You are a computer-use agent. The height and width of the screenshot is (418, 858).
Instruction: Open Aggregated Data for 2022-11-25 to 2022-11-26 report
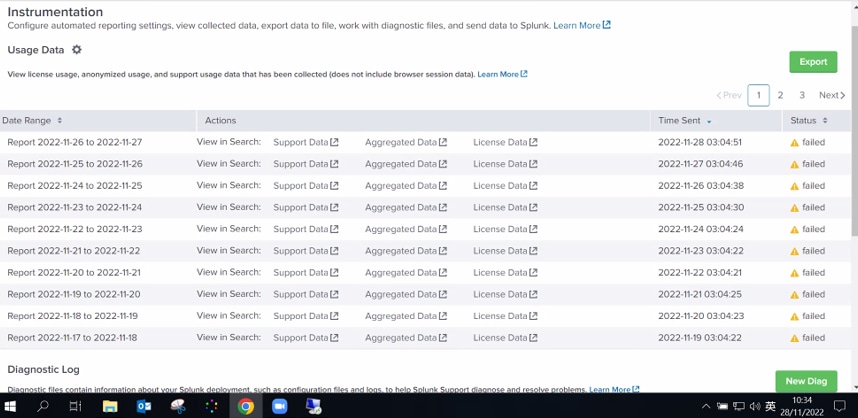pos(406,164)
